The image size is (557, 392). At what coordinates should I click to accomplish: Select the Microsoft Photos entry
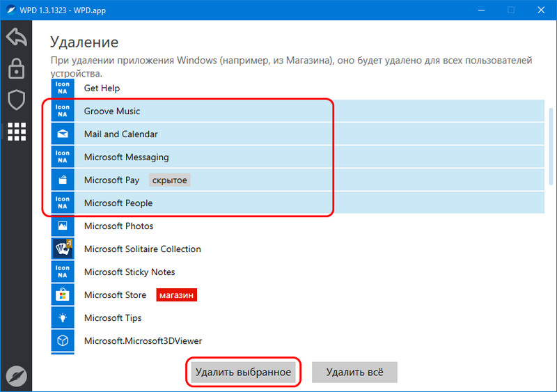(x=298, y=226)
